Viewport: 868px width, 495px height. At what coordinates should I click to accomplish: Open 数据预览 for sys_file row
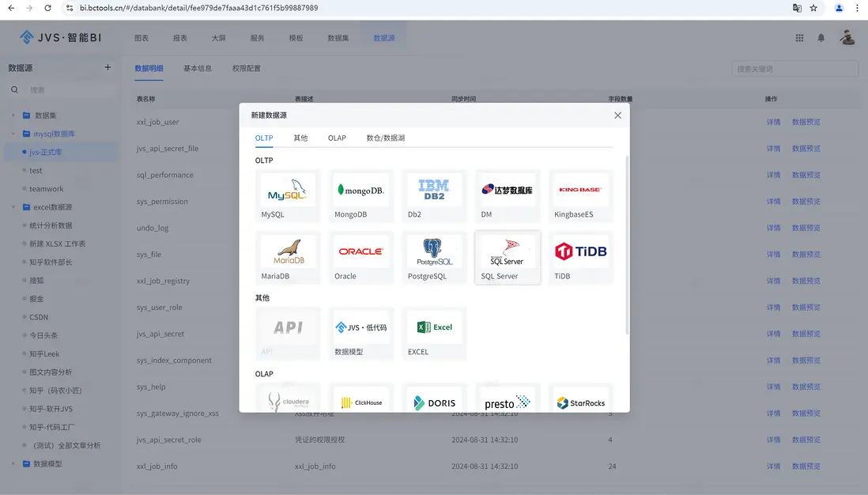pyautogui.click(x=806, y=254)
